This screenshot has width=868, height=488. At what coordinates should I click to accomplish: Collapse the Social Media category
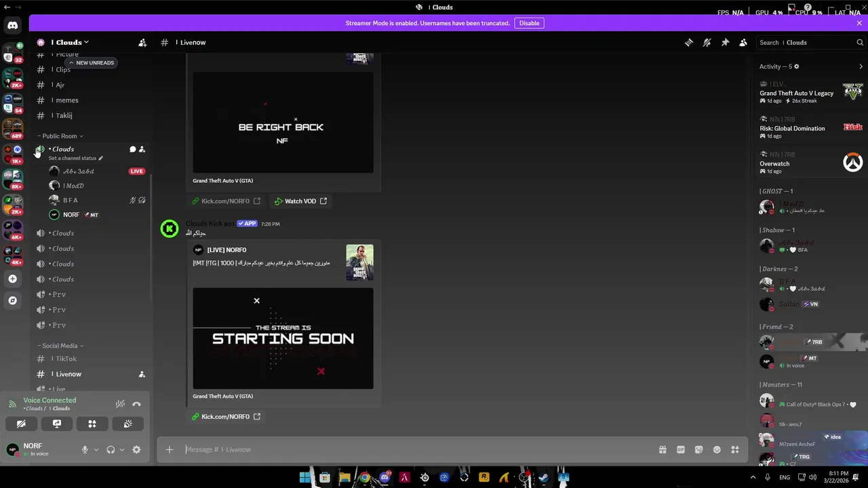click(x=60, y=346)
